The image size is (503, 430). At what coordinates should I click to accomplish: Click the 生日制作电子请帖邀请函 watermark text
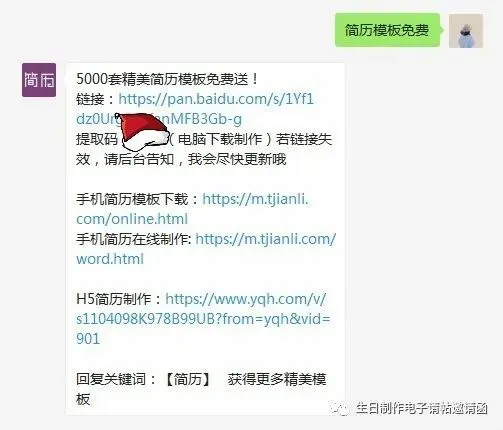[x=421, y=408]
